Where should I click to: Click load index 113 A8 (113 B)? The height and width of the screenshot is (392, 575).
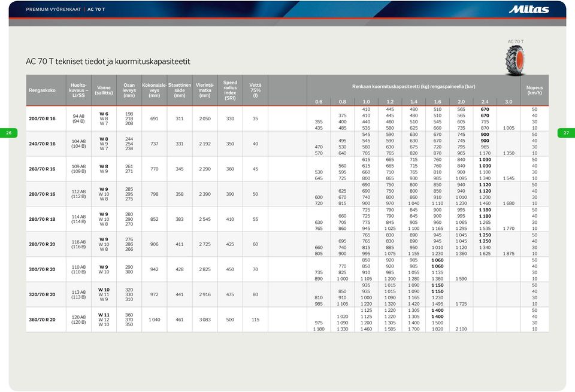click(78, 294)
